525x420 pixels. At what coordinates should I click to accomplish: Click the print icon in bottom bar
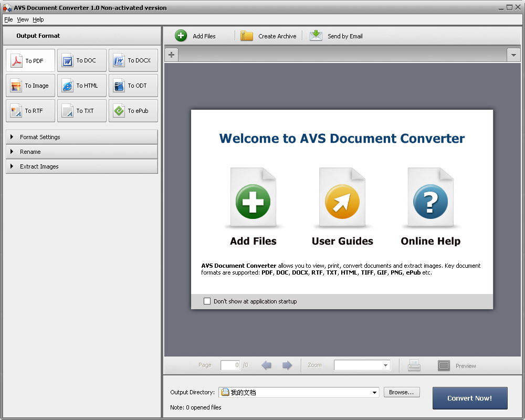tap(414, 365)
